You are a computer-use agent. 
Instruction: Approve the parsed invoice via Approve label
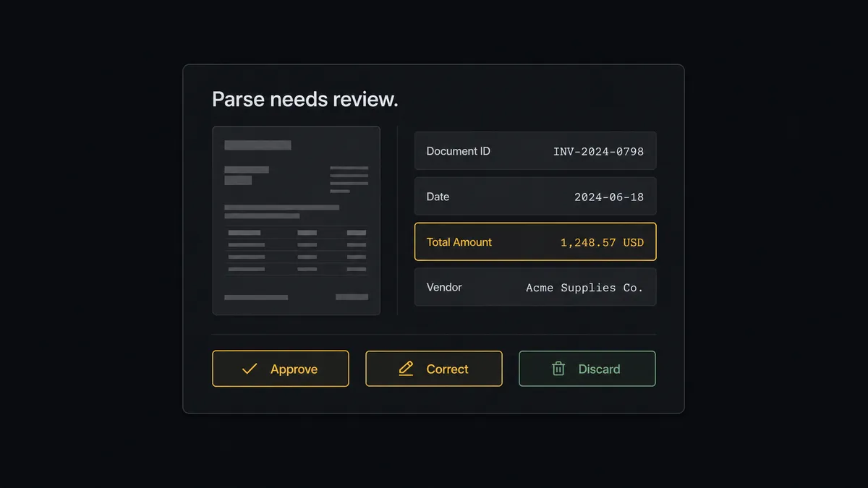[x=294, y=369]
